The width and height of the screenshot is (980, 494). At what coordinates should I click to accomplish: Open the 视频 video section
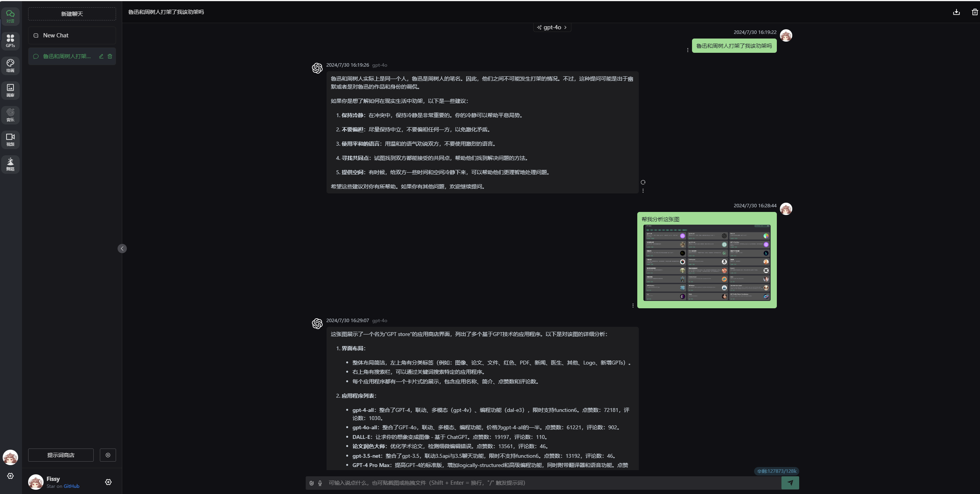pyautogui.click(x=10, y=139)
